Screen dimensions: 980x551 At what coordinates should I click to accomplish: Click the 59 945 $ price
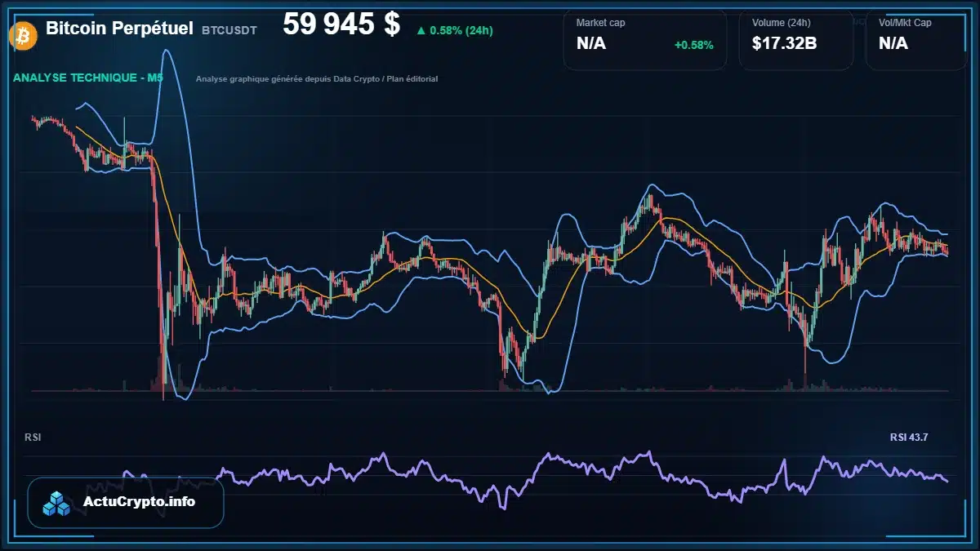tap(341, 24)
